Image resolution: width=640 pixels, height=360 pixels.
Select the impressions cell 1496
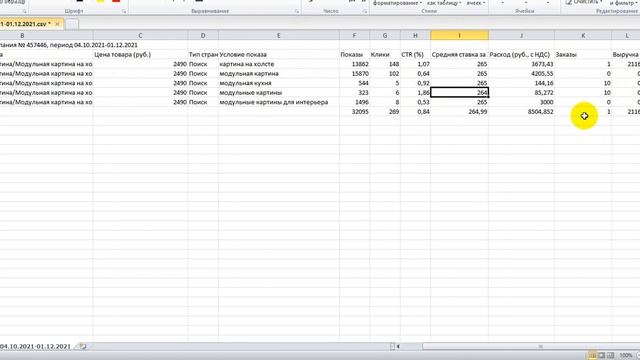pyautogui.click(x=354, y=102)
